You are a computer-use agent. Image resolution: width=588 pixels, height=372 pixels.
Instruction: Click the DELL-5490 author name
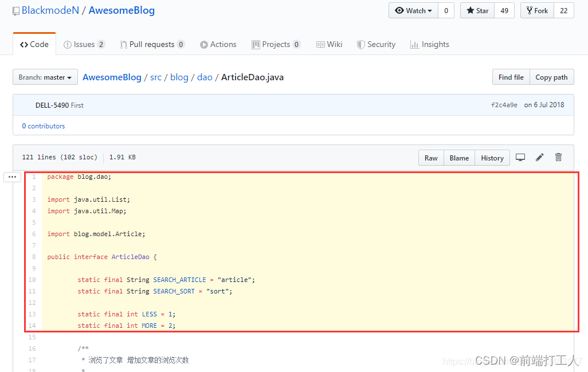(x=52, y=105)
